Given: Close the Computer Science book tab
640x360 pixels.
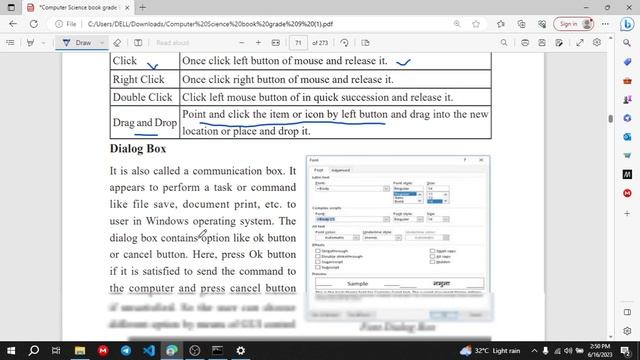Looking at the screenshot, I should pos(127,7).
